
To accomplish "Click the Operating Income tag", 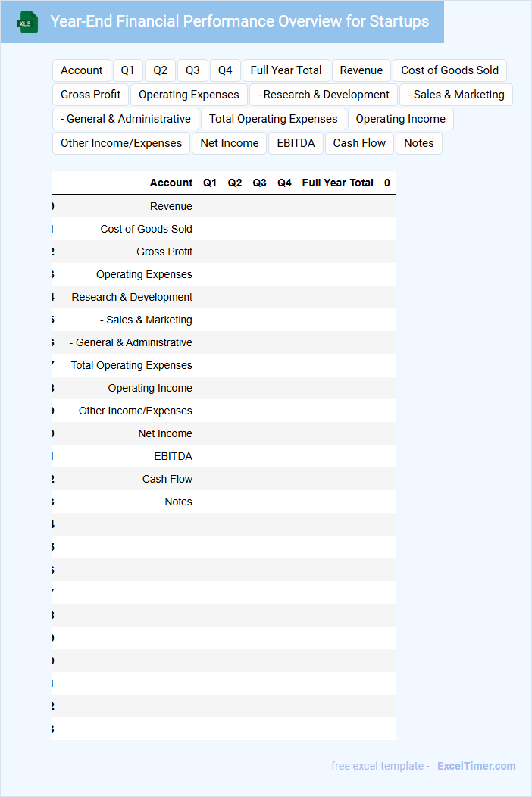I will pos(401,119).
